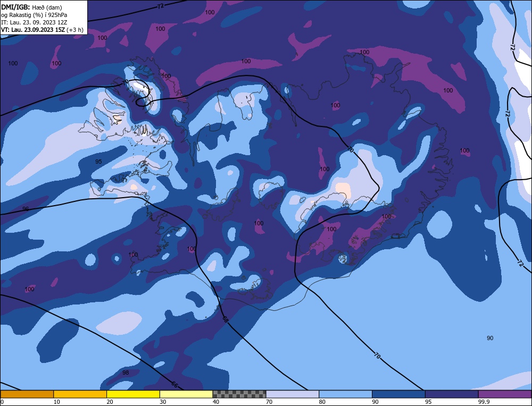Click the 'VT: Lau. 23.09.2023 15Z (+3 h)' line

click(42, 30)
